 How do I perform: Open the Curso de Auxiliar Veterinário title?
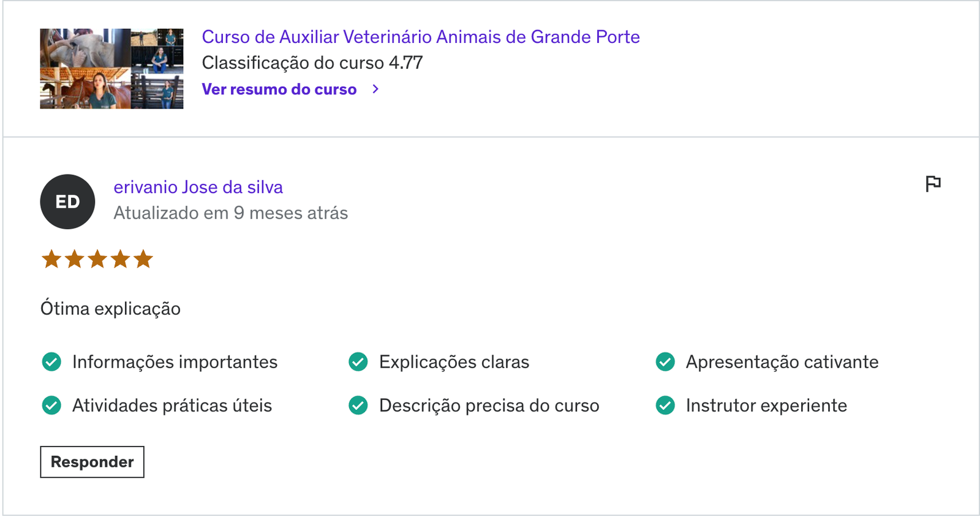tap(421, 37)
